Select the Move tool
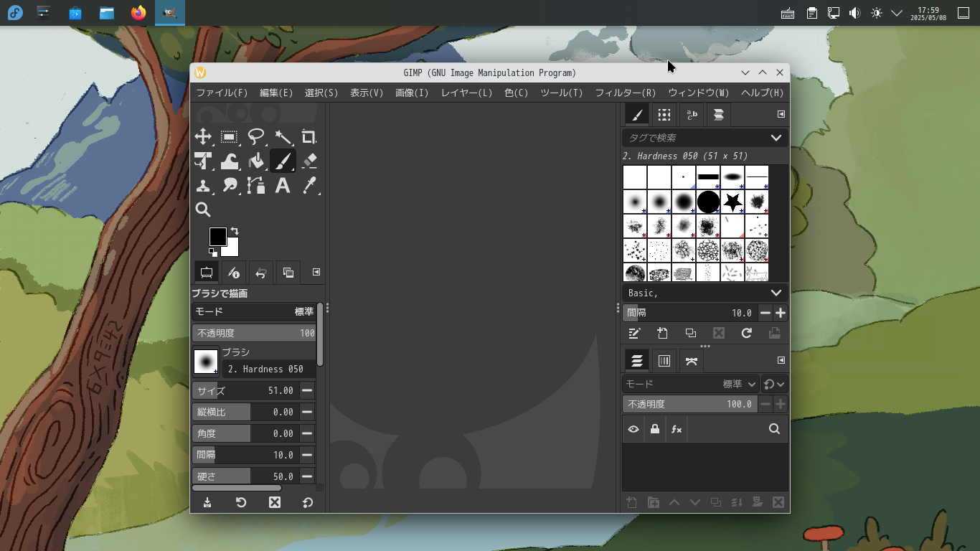This screenshot has width=980, height=551. point(203,137)
